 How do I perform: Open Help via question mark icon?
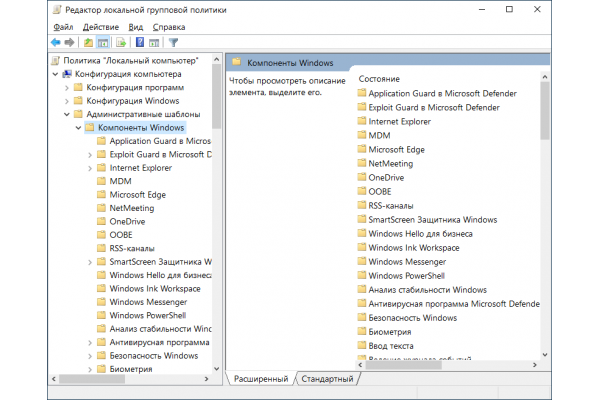point(140,42)
